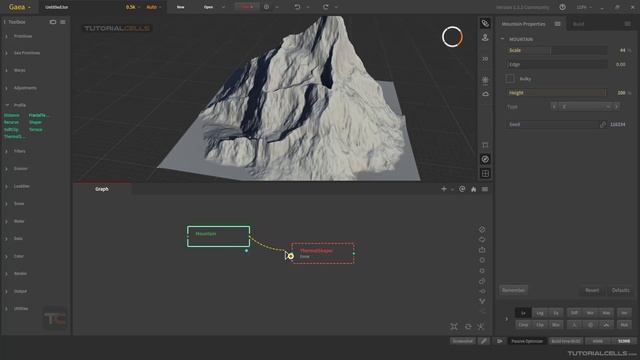The image size is (640, 360).
Task: Click the New button in top bar
Action: click(180, 7)
